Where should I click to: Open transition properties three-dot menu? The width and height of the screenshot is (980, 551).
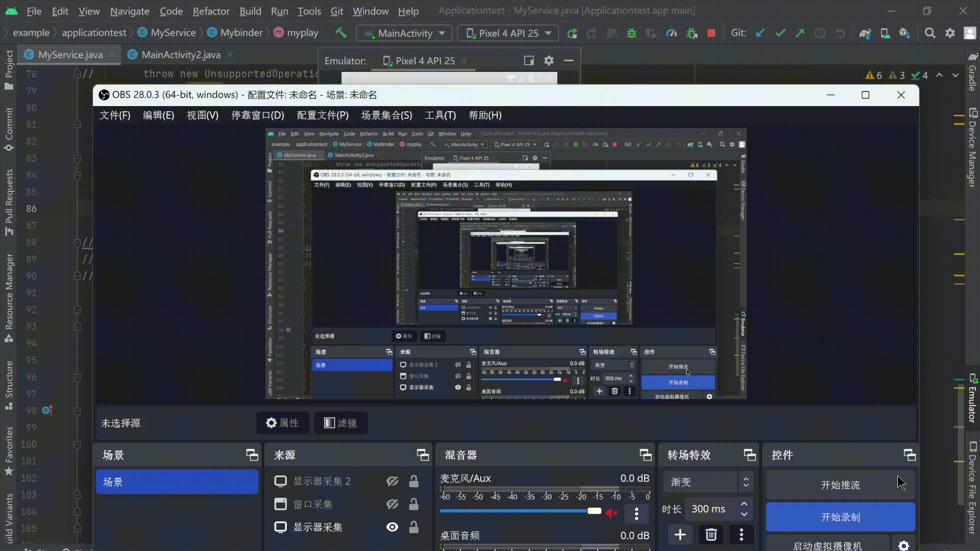741,534
